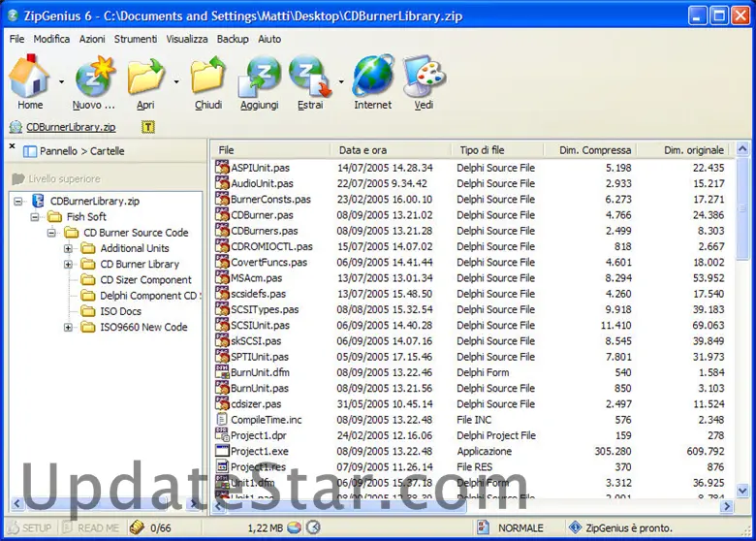
Task: Open the Internet toolbar icon
Action: (x=373, y=77)
